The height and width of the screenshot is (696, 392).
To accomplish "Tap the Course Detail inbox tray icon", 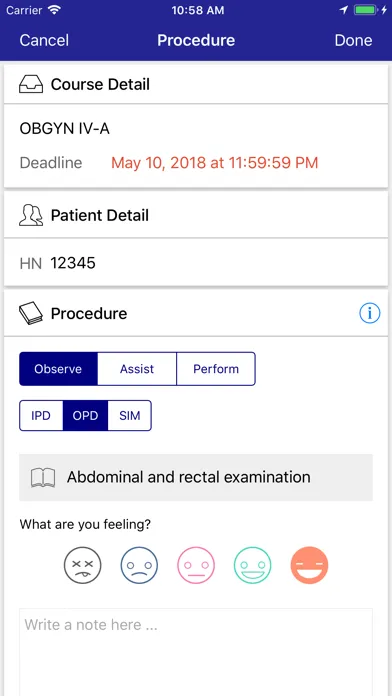I will click(x=31, y=84).
